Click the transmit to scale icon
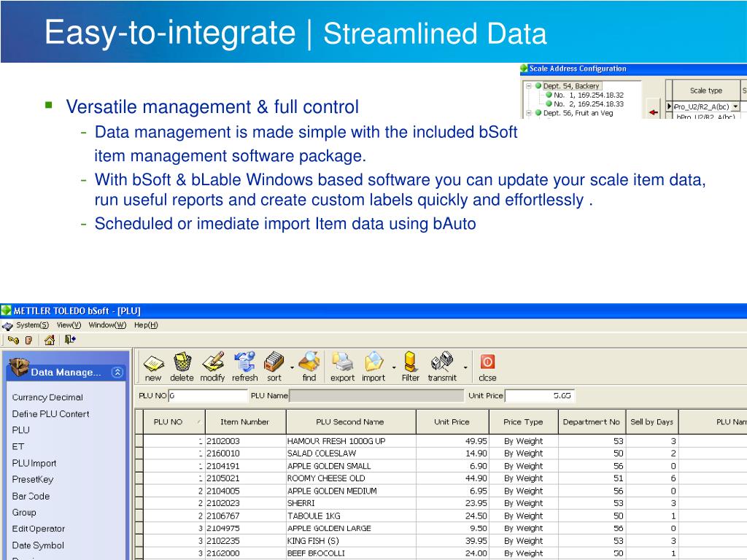Viewport: 747px width, 560px height. pyautogui.click(x=442, y=362)
